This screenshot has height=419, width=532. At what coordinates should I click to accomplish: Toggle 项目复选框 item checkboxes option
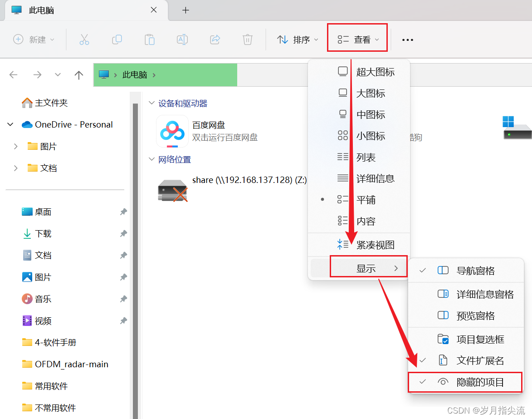466,339
